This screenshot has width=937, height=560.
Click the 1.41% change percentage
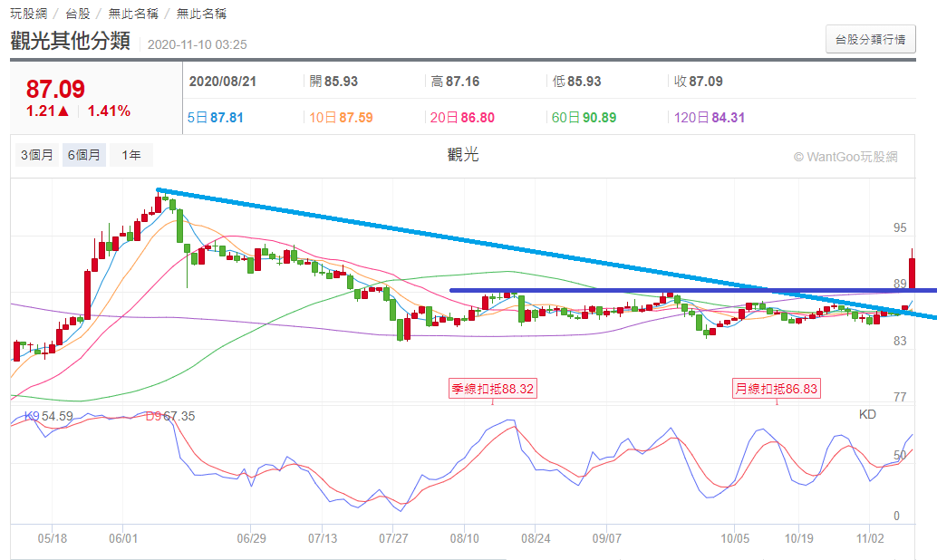109,111
